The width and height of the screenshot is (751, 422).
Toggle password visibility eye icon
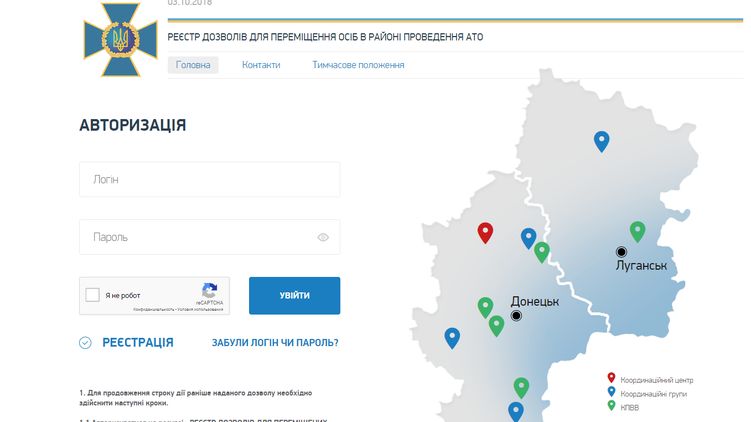pyautogui.click(x=323, y=238)
